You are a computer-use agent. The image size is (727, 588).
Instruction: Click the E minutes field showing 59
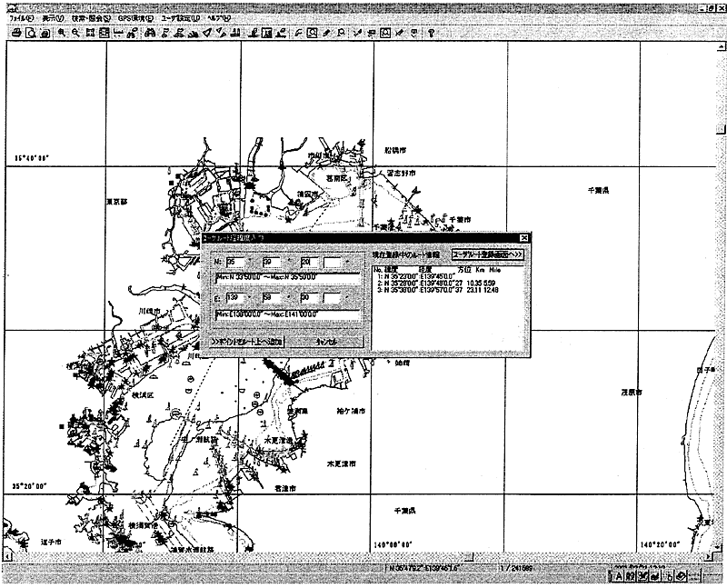(272, 298)
